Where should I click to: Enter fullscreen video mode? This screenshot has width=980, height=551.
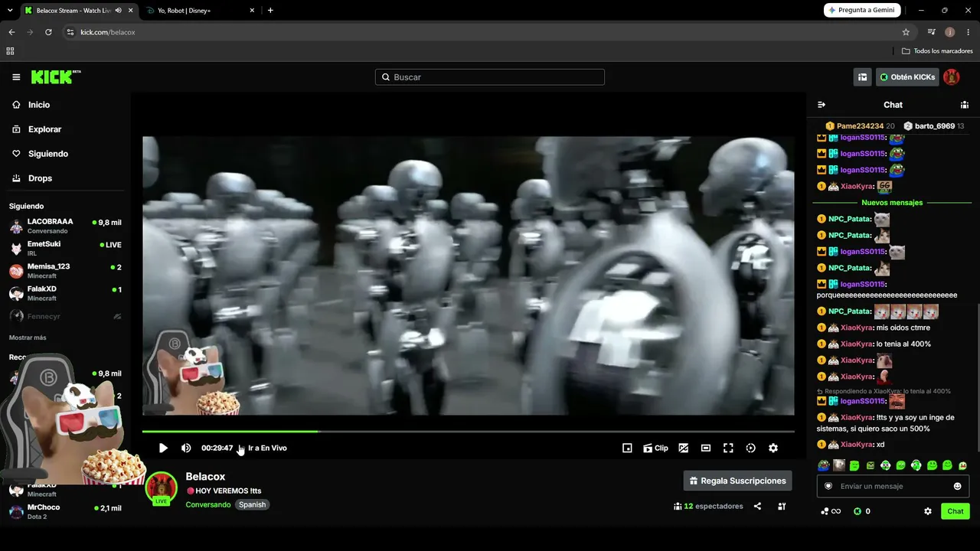pyautogui.click(x=728, y=448)
